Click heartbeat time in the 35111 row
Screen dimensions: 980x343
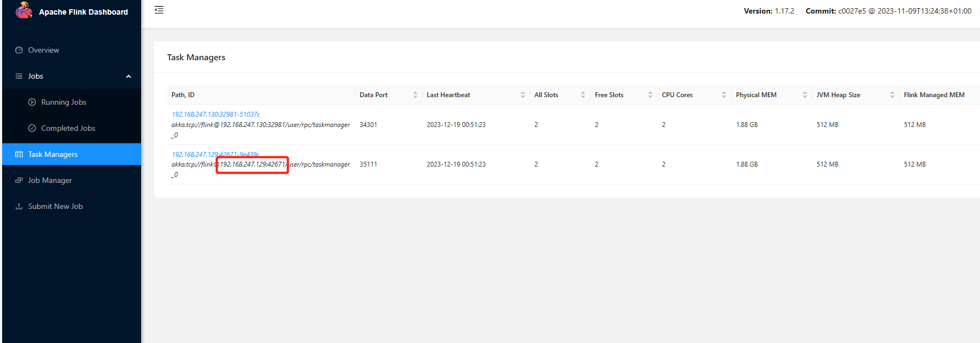click(456, 164)
